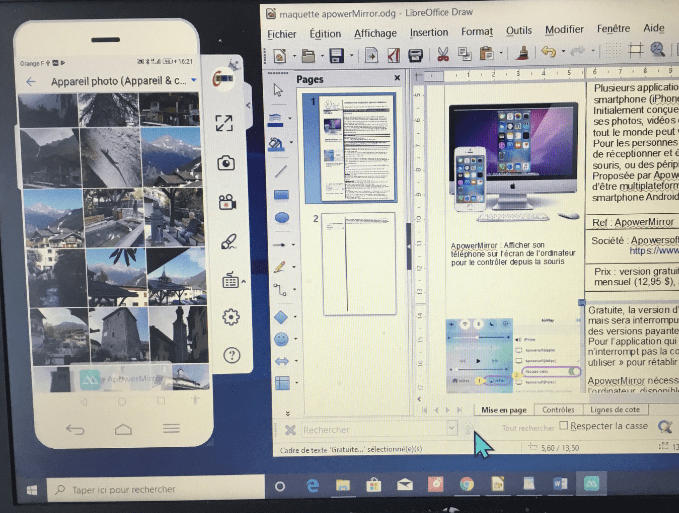The image size is (679, 513).
Task: Expand the album name dropdown on phone
Action: pyautogui.click(x=193, y=80)
